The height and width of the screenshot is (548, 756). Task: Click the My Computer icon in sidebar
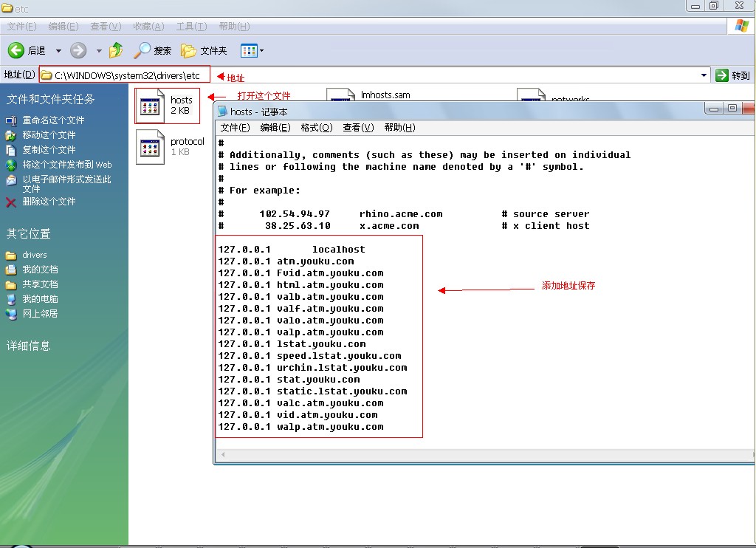[10, 299]
